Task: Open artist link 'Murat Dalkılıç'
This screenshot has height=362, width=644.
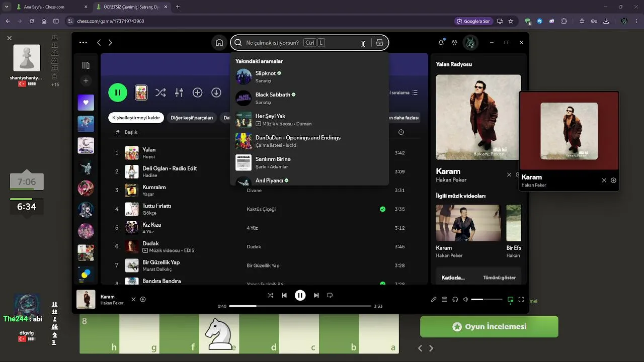Action: (x=157, y=269)
